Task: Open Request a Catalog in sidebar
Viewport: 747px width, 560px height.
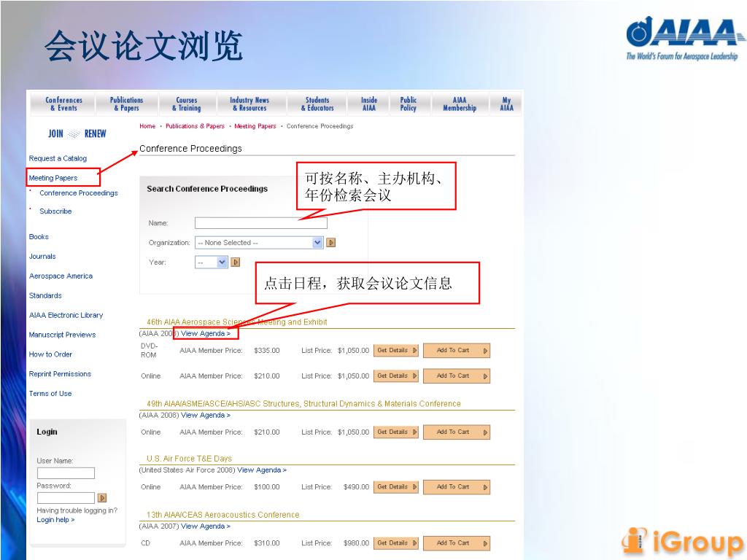Action: pos(58,158)
